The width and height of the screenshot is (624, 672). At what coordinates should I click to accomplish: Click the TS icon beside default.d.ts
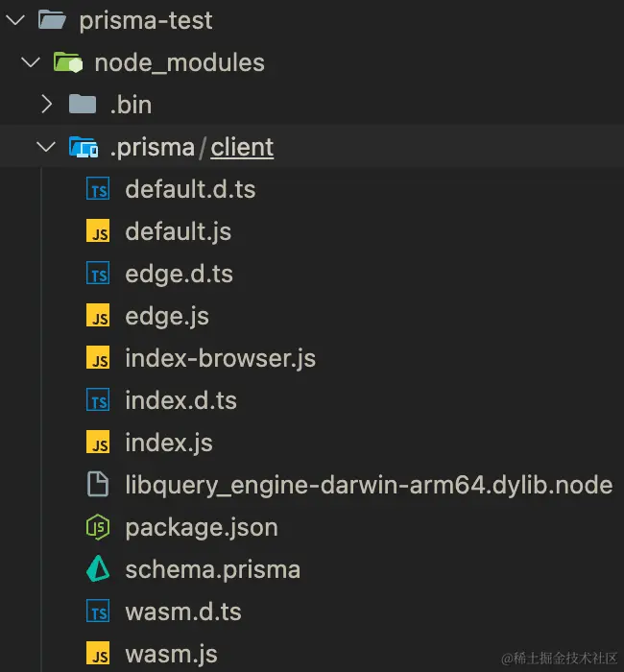coord(98,189)
